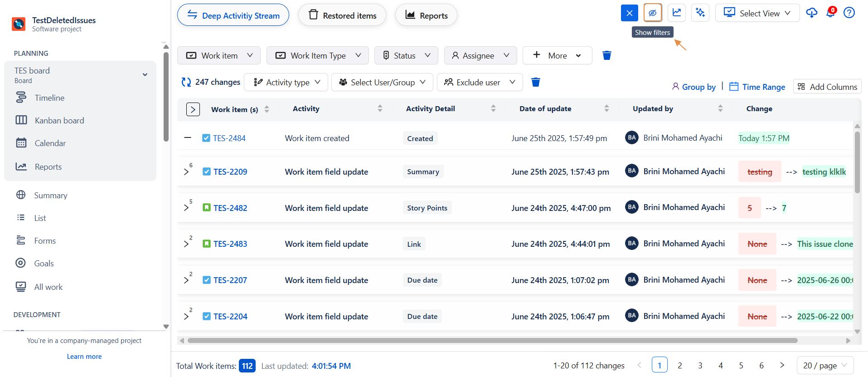The width and height of the screenshot is (868, 377).
Task: Open the notifications bell
Action: 830,13
